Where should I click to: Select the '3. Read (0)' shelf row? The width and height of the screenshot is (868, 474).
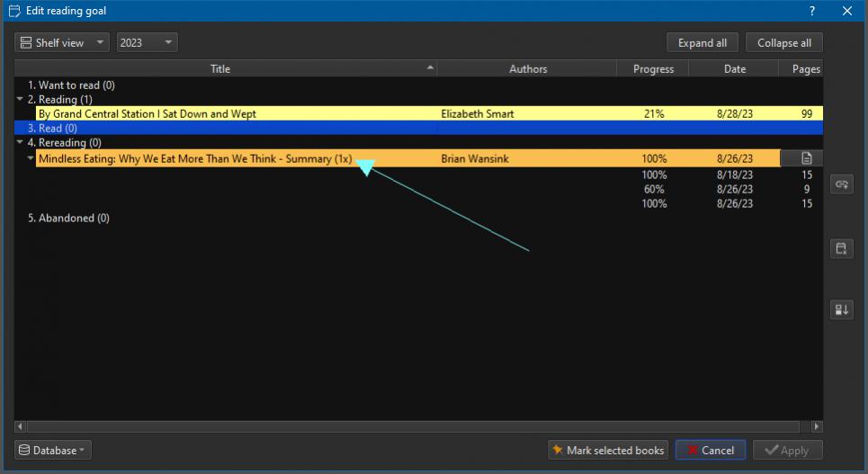[x=418, y=128]
